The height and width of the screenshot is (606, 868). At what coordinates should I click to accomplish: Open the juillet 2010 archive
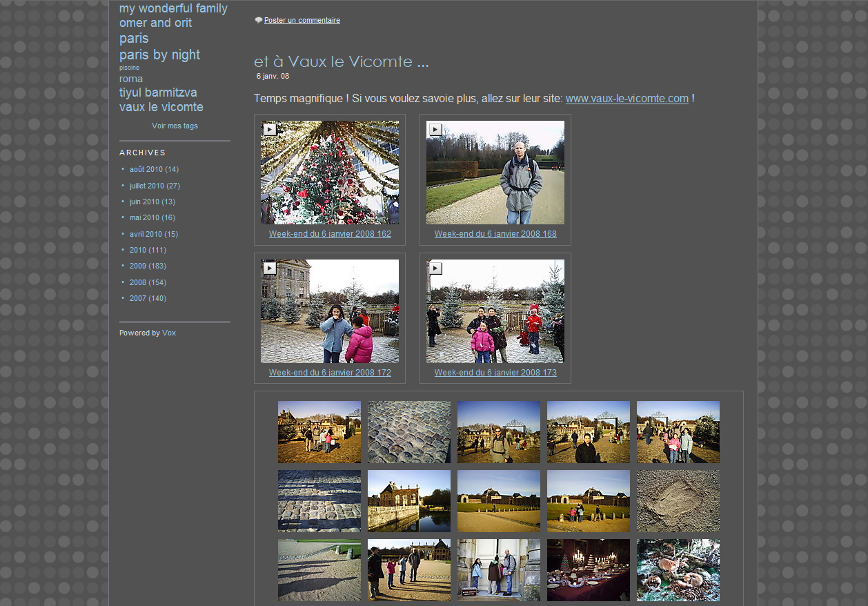pyautogui.click(x=146, y=186)
